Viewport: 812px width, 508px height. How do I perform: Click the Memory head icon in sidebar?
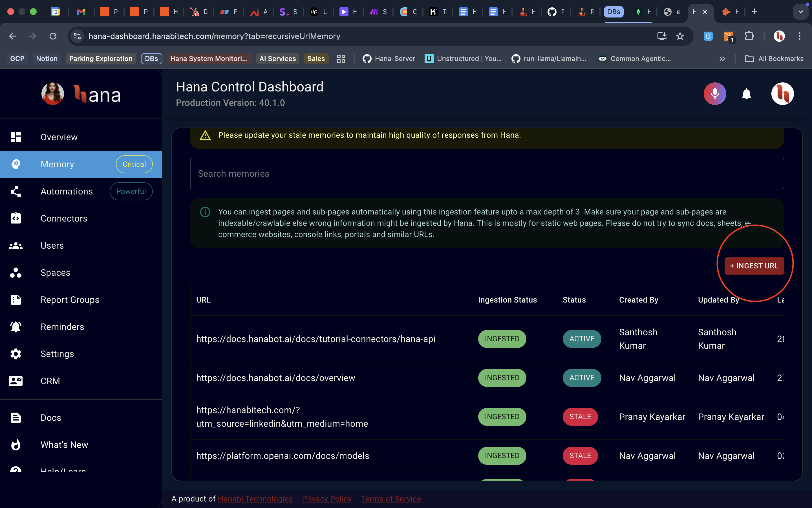[16, 164]
